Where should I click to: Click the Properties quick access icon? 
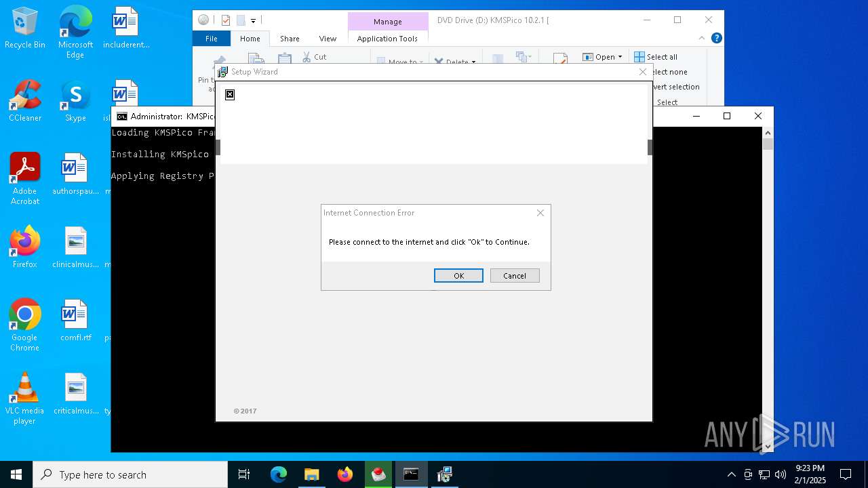tap(226, 20)
